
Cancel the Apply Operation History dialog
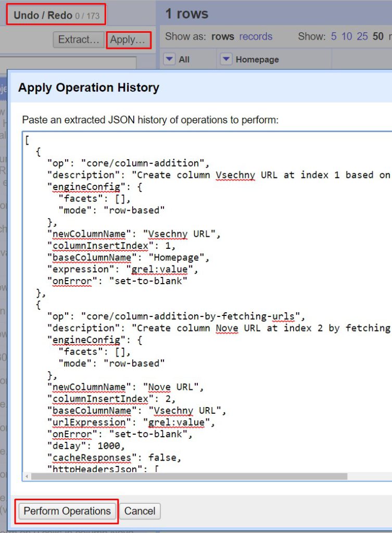[x=140, y=511]
